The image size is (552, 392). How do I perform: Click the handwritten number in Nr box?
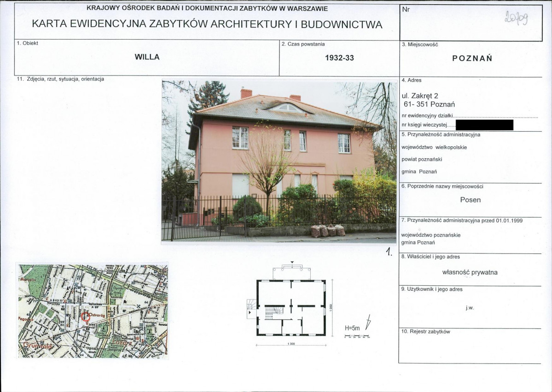point(516,17)
